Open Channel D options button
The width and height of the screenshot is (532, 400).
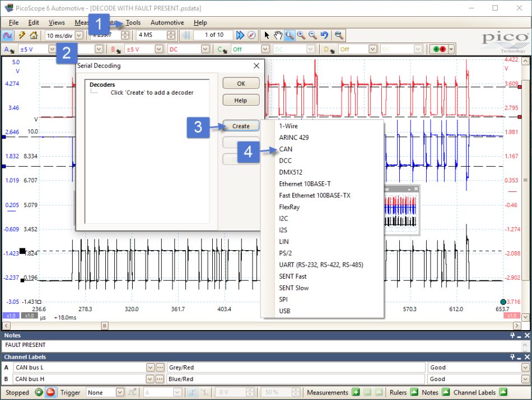click(x=329, y=49)
